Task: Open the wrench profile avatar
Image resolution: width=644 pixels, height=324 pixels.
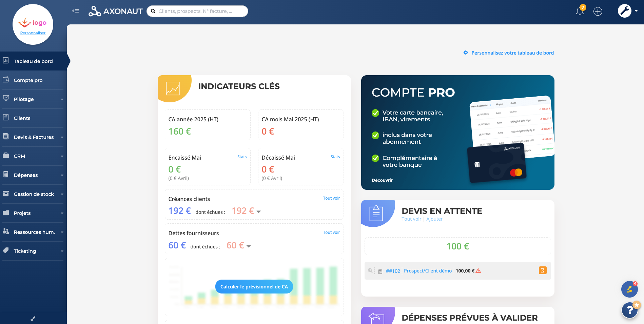Action: tap(625, 11)
